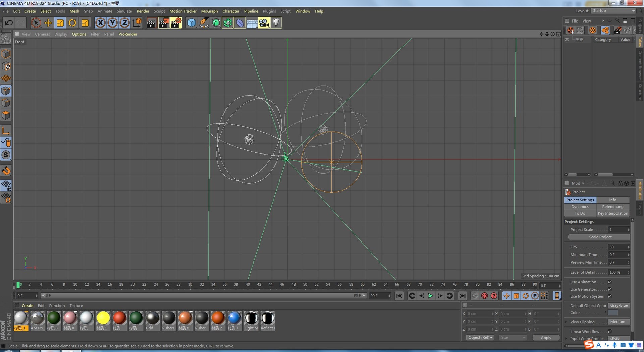The image size is (644, 352).
Task: Toggle X axis lock
Action: coord(100,23)
